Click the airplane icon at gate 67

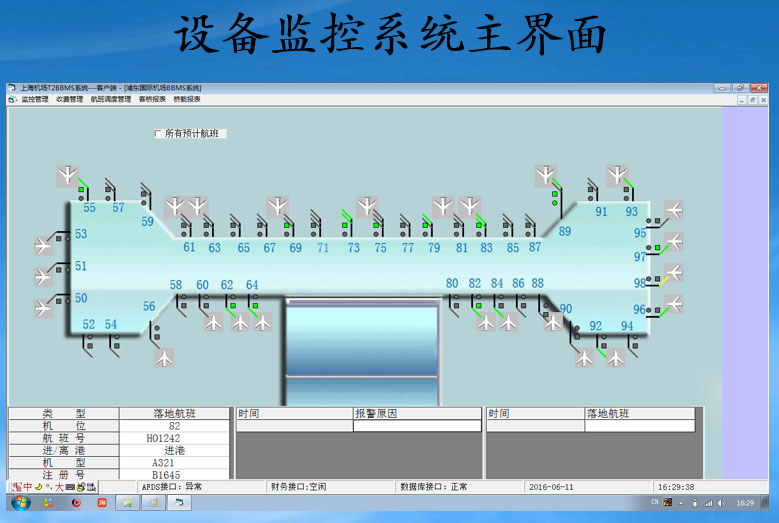click(x=277, y=207)
